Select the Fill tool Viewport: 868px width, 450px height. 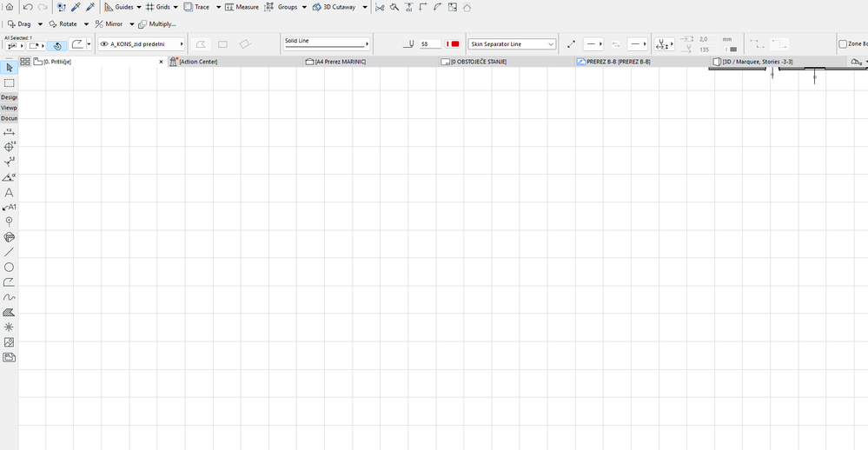tap(9, 312)
